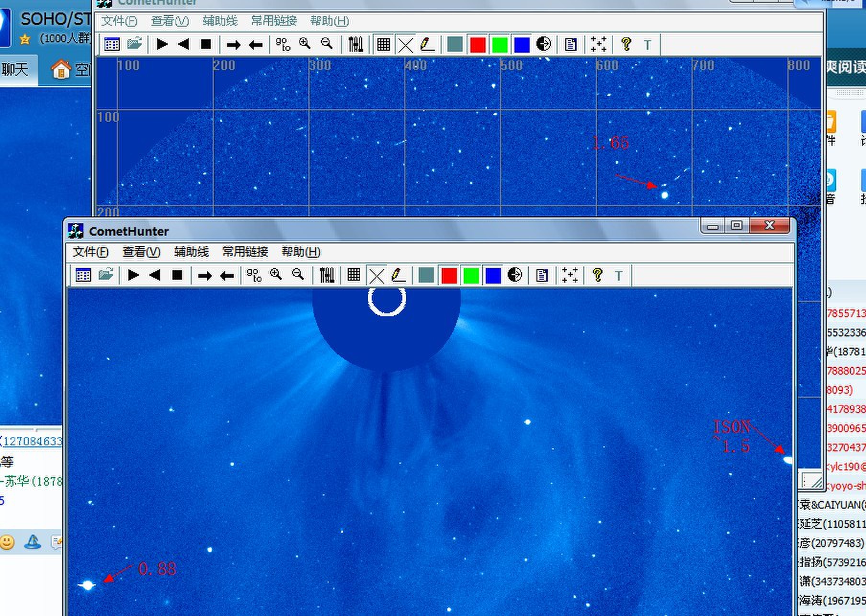Viewport: 866px width, 616px height.
Task: Open the 查看(V) menu in front CometHunter window
Action: tap(141, 252)
